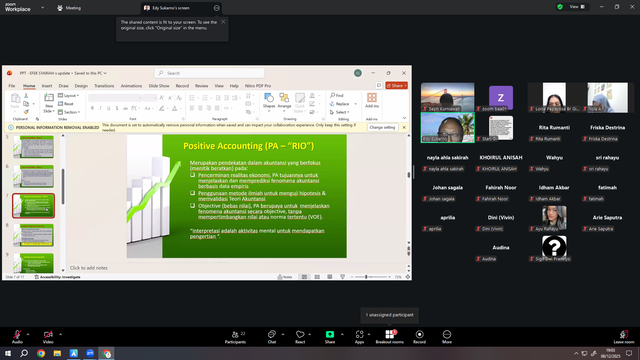Switch to the Meeting tab in Zoom
The height and width of the screenshot is (360, 640).
[69, 8]
